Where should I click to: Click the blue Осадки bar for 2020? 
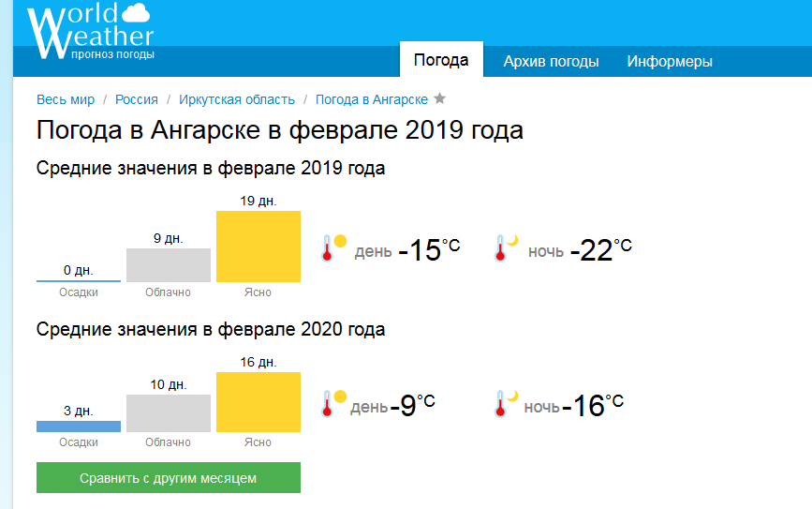coord(79,427)
